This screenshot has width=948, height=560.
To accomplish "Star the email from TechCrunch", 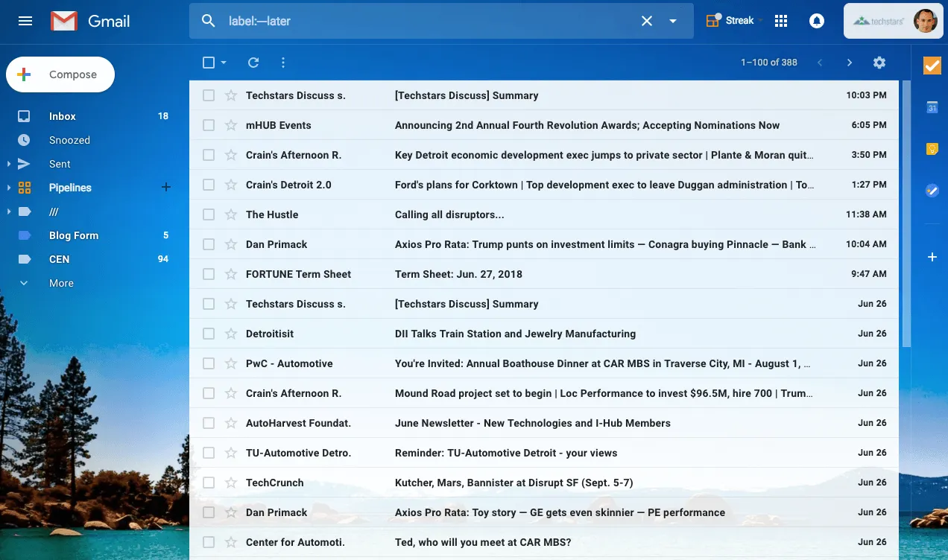I will [x=230, y=483].
